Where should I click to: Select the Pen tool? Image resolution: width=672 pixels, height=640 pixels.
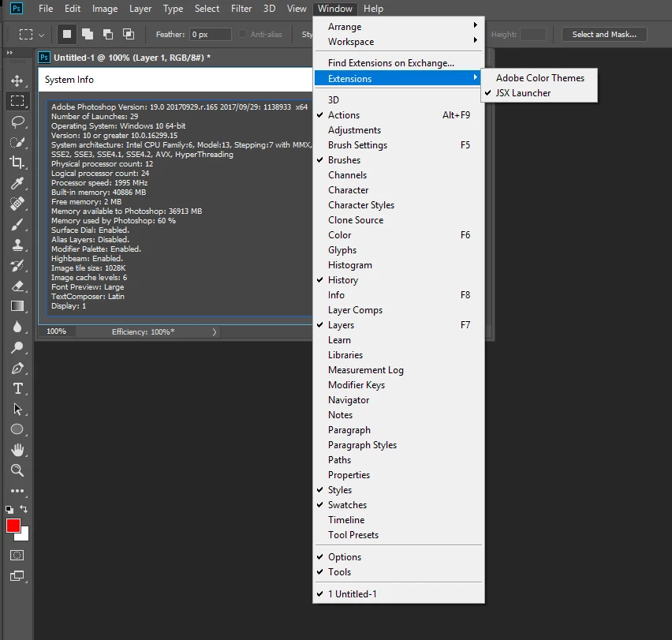click(x=17, y=368)
